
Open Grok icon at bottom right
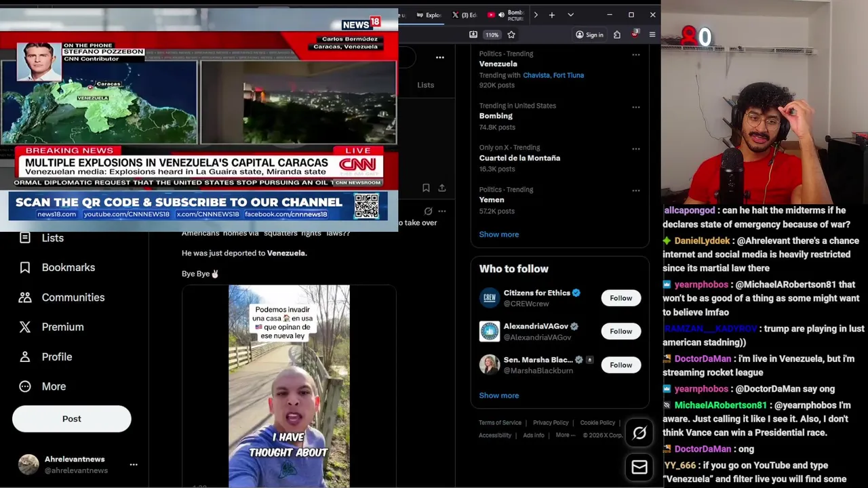click(x=639, y=433)
